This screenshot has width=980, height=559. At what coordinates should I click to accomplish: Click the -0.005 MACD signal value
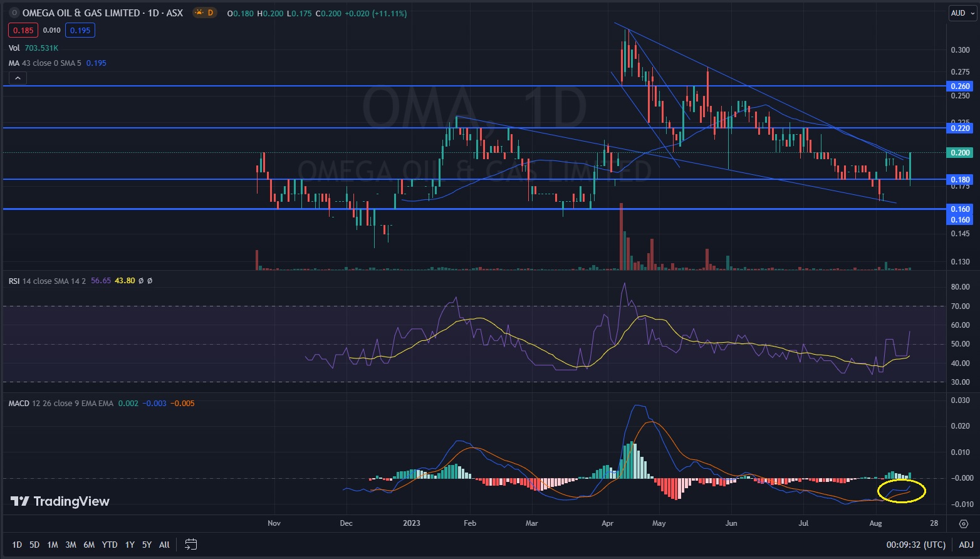click(182, 403)
